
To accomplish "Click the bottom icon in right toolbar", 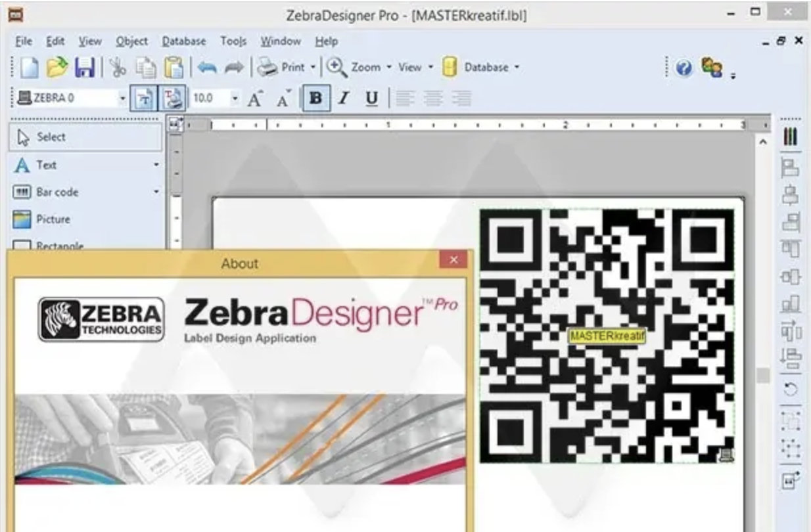I will (x=791, y=480).
